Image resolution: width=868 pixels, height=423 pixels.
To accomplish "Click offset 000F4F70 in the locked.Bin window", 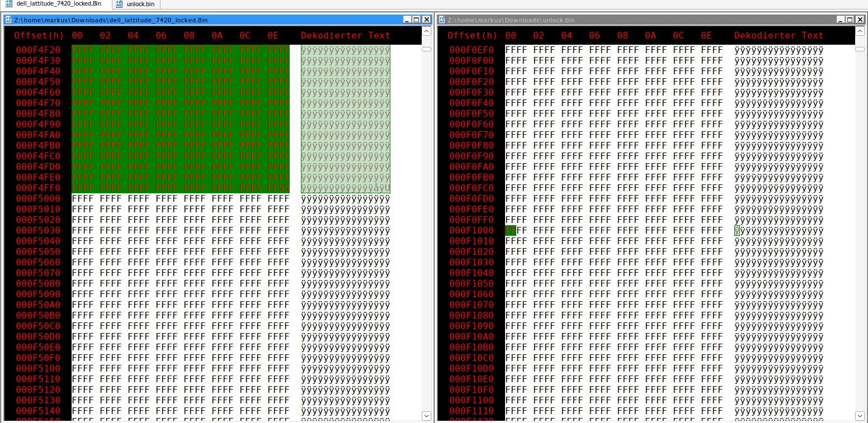I will point(38,103).
